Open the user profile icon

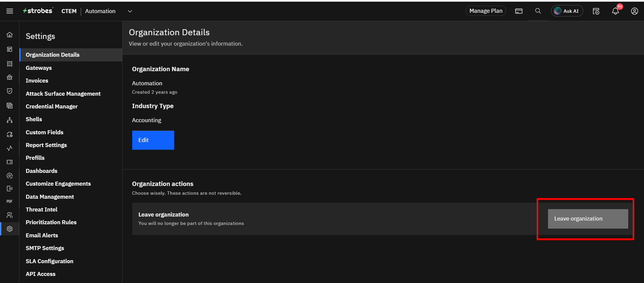tap(634, 11)
